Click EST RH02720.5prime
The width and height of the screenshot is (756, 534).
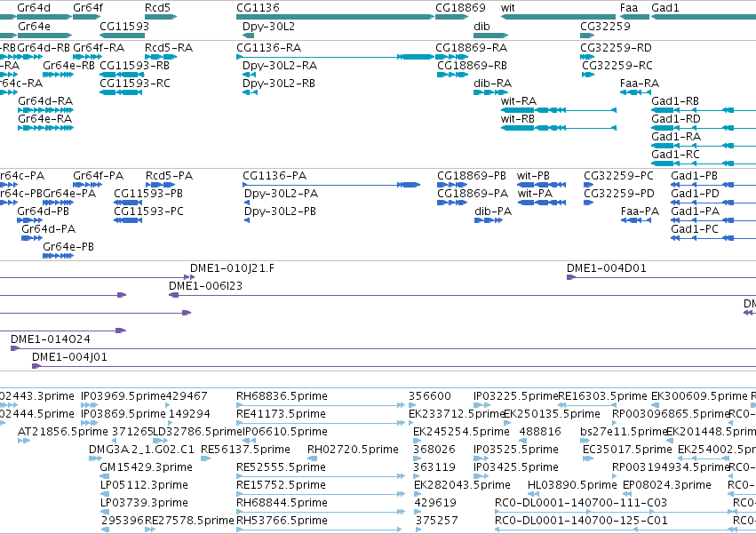(353, 450)
